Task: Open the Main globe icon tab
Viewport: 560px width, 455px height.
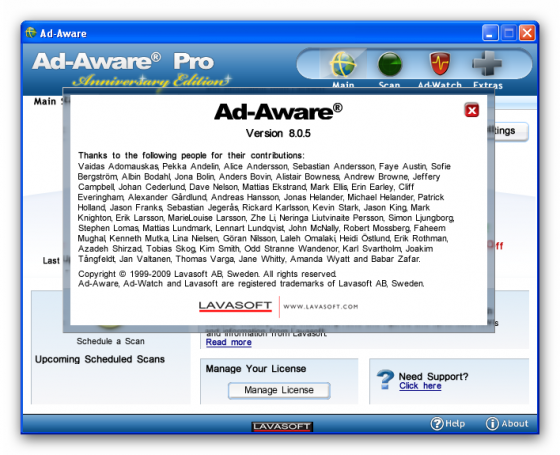Action: pos(343,64)
